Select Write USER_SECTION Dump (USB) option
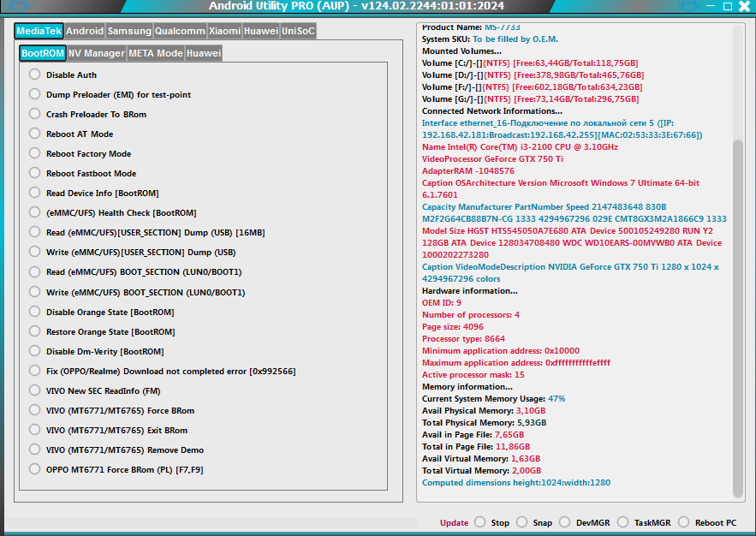The image size is (756, 536). point(35,253)
